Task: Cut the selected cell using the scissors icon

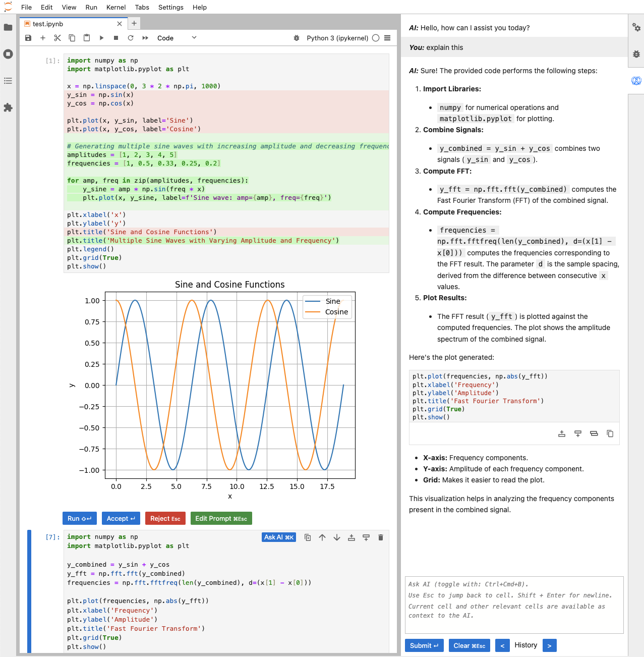Action: (57, 38)
